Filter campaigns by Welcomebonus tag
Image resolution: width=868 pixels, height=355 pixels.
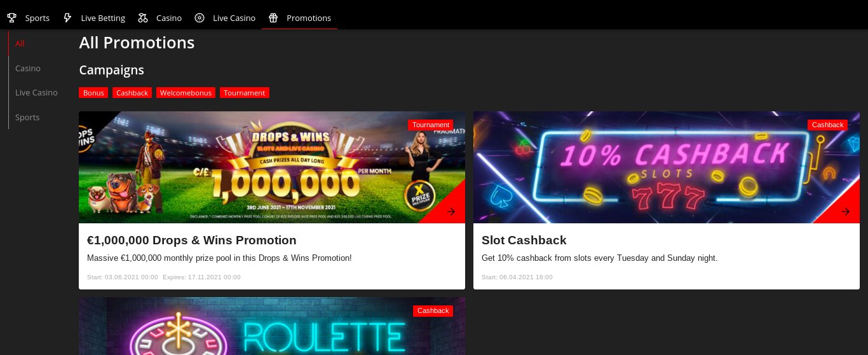[x=186, y=93]
